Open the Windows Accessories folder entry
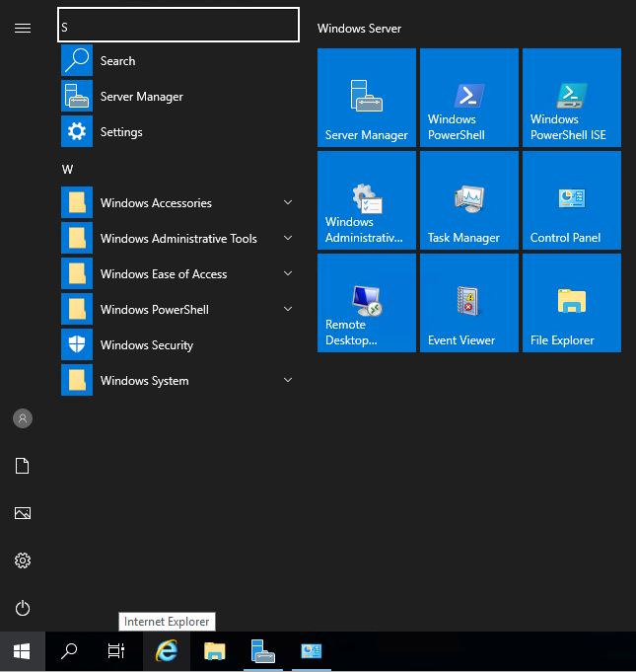This screenshot has width=636, height=672. [x=178, y=202]
